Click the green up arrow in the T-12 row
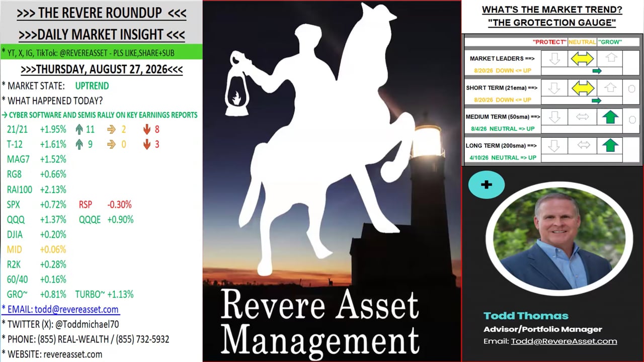Screen dimensions: 644x362 (x=79, y=144)
